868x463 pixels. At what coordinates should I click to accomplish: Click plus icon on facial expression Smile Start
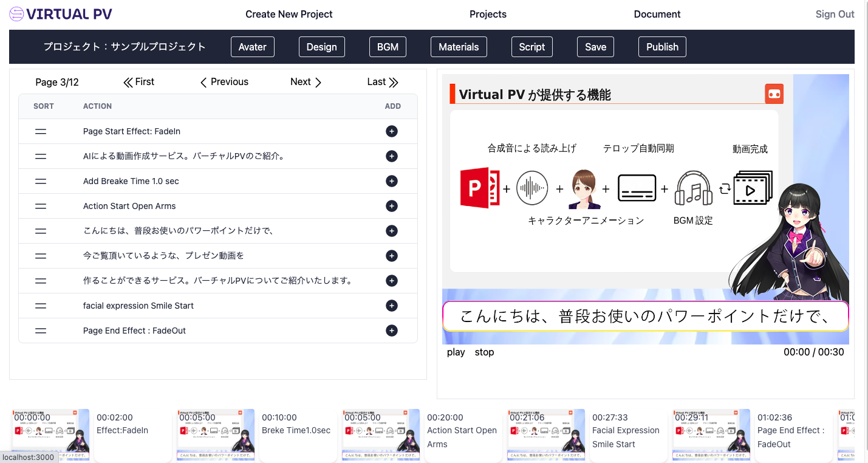[x=392, y=306]
